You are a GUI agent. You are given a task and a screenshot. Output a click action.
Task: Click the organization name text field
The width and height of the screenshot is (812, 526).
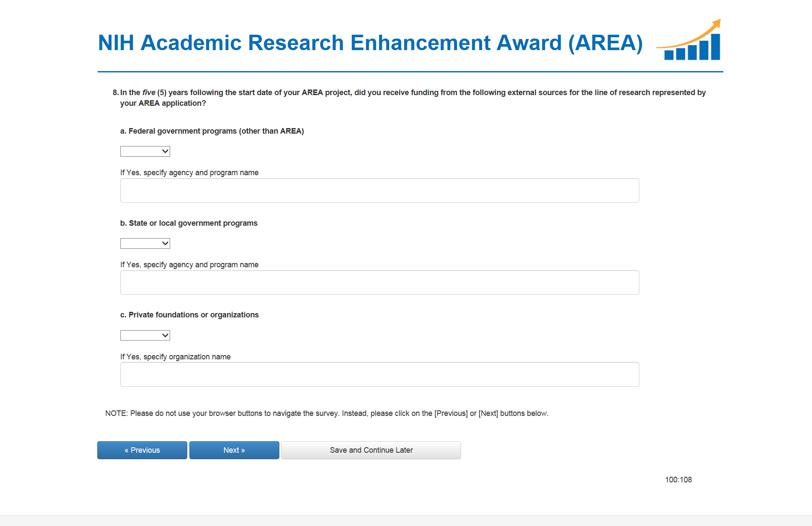point(379,375)
